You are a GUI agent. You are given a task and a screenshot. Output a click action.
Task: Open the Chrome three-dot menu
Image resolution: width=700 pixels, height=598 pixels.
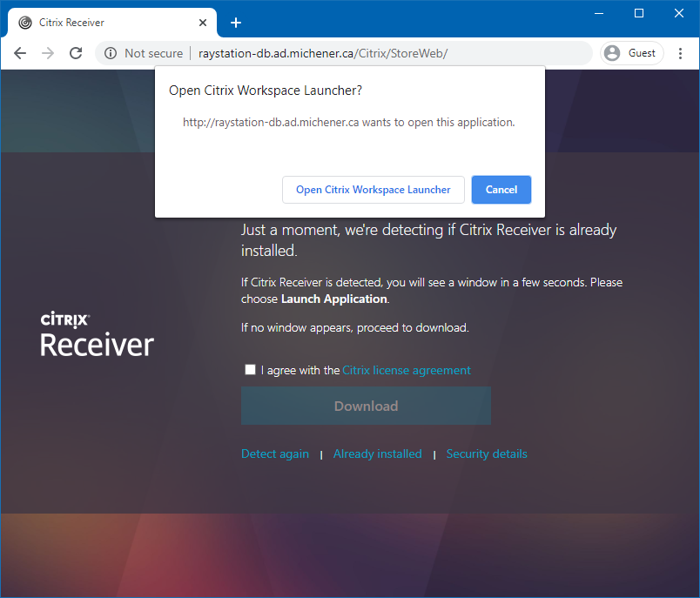(x=680, y=53)
